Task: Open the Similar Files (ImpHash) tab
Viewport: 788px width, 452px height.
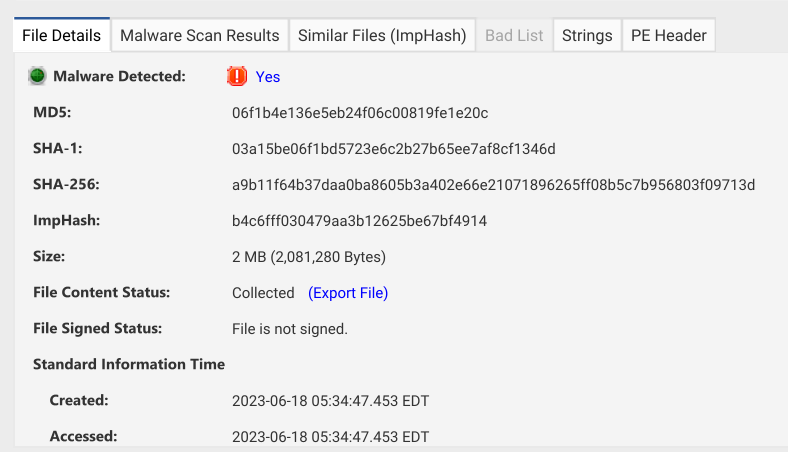Action: [382, 35]
